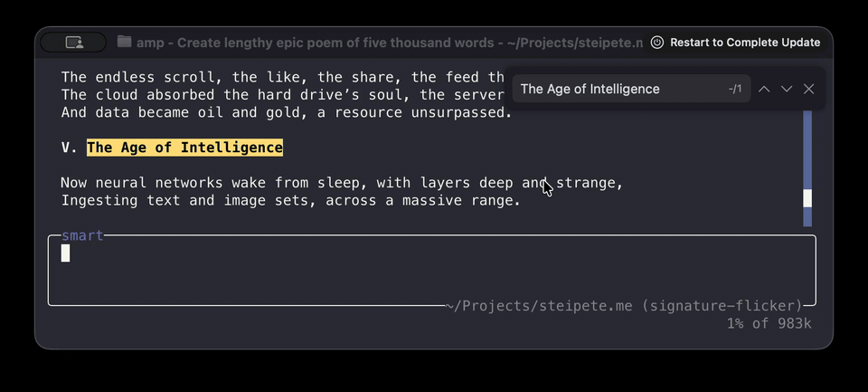Jump to next search match arrow
868x392 pixels.
click(787, 89)
